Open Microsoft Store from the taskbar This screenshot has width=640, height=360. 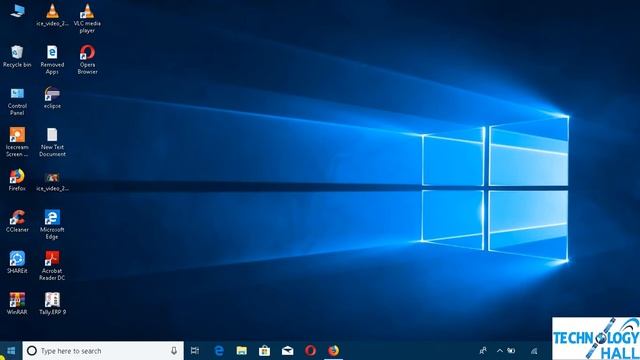tap(264, 351)
